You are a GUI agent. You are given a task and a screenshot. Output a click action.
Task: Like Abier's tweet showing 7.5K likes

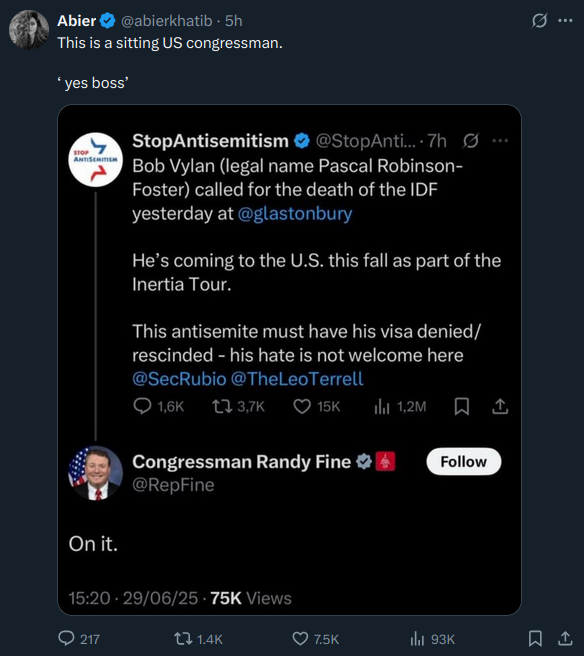(x=315, y=638)
